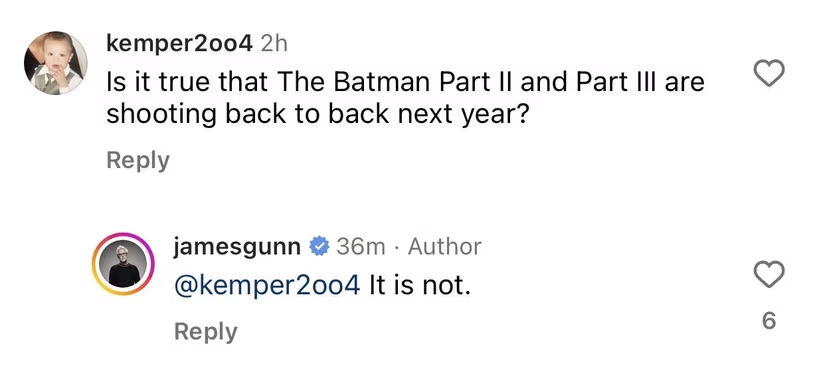
Task: Click the Author label next to jamesgunn
Action: (445, 246)
